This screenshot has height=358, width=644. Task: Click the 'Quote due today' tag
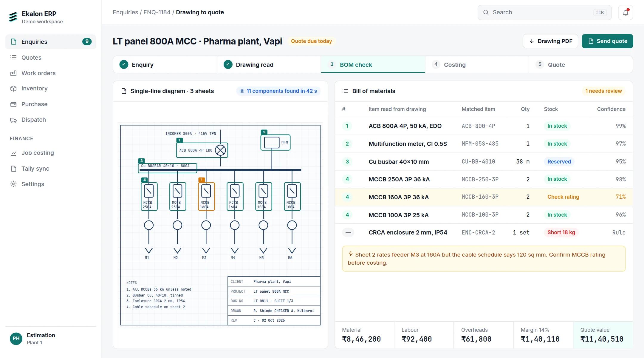click(x=311, y=41)
